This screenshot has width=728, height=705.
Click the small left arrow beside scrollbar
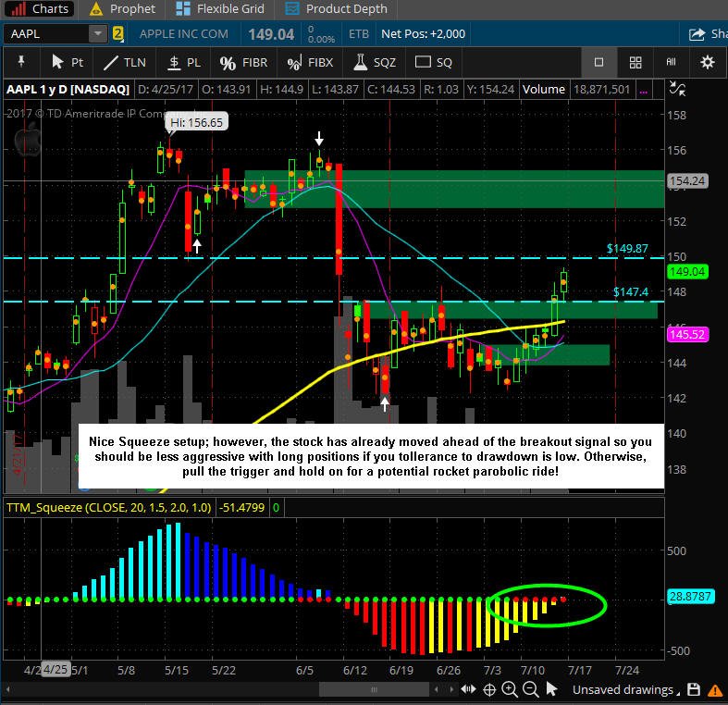tap(436, 689)
